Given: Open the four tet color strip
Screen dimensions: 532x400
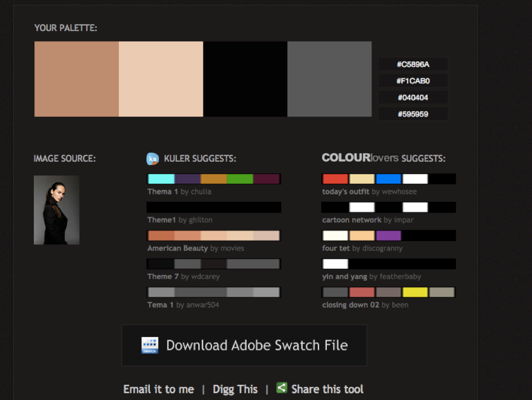Looking at the screenshot, I should pos(388,235).
